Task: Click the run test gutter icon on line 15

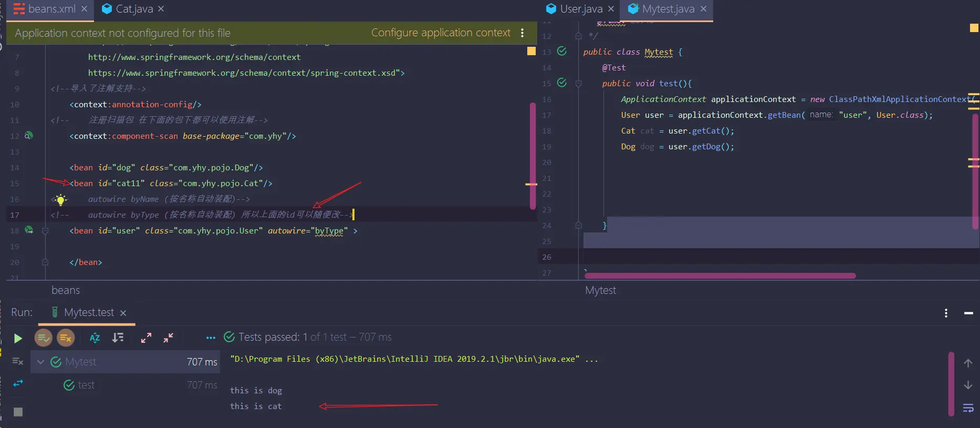Action: tap(562, 83)
